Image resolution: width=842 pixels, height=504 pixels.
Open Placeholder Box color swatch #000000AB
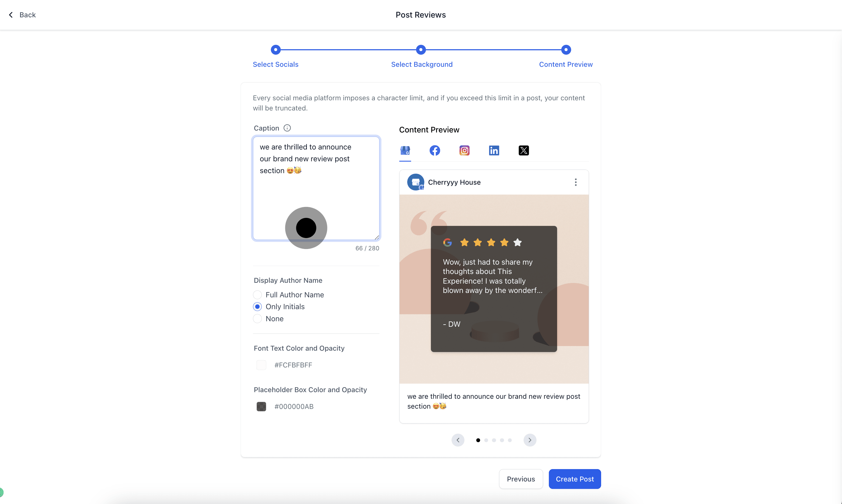(261, 406)
